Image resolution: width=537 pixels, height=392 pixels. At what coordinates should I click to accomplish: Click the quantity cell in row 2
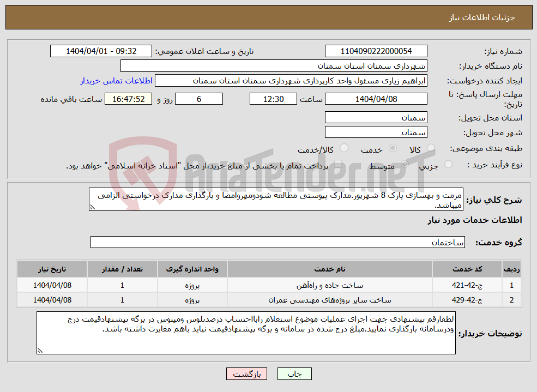click(x=122, y=300)
